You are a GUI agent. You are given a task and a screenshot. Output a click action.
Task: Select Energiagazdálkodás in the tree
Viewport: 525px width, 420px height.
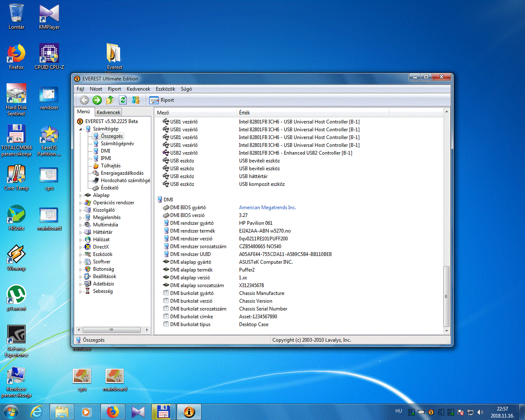[122, 173]
